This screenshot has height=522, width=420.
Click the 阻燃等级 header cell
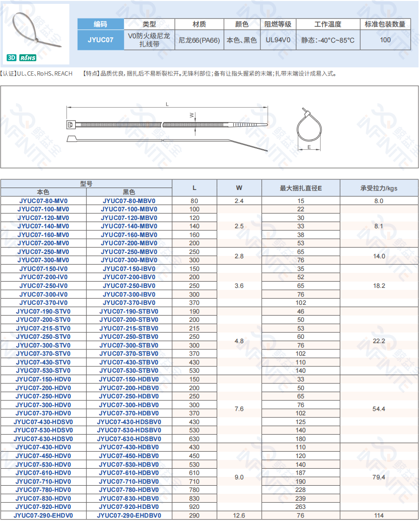point(278,24)
